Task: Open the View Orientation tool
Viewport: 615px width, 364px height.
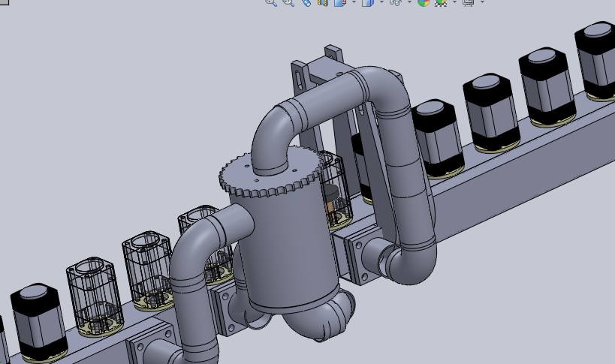Action: 339,2
